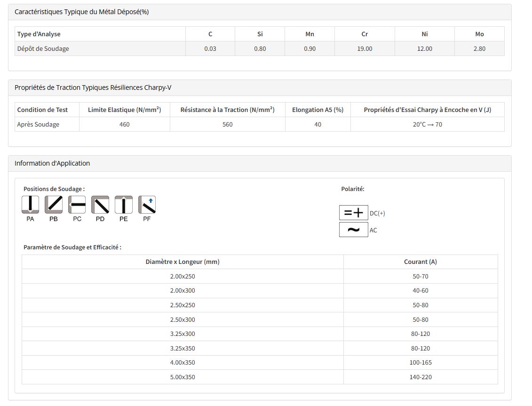The image size is (532, 406).
Task: Select the PC horizontal position icon
Action: pos(77,205)
